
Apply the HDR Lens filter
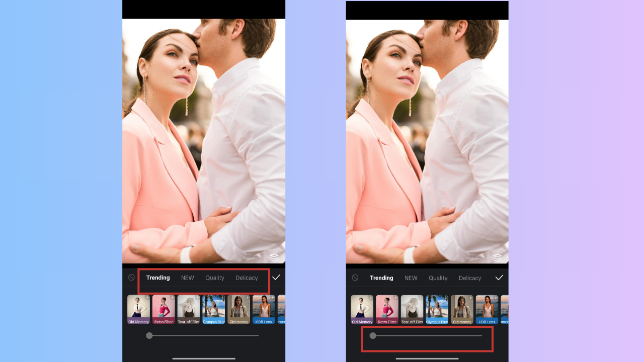(x=264, y=309)
